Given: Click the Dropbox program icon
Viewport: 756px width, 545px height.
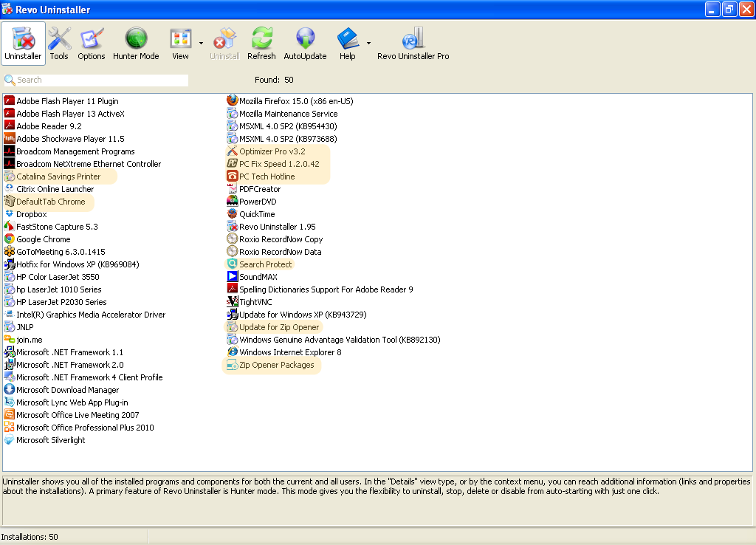Looking at the screenshot, I should tap(10, 214).
